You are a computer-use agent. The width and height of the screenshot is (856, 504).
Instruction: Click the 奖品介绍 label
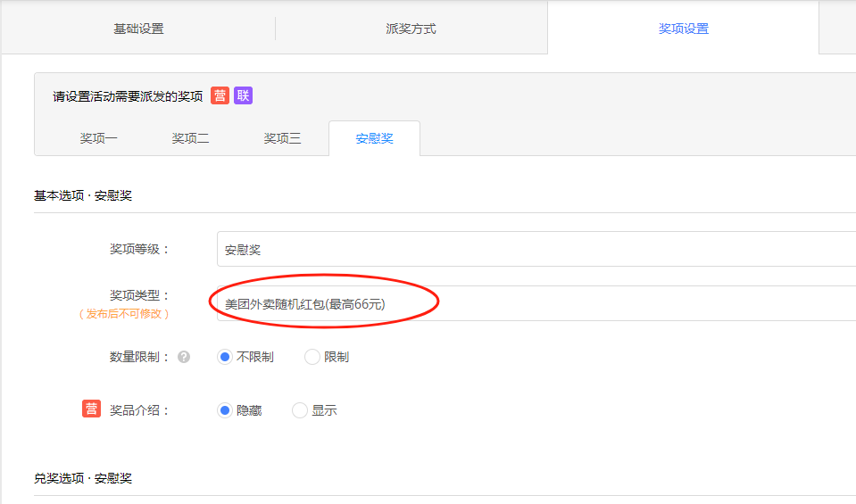click(x=139, y=410)
